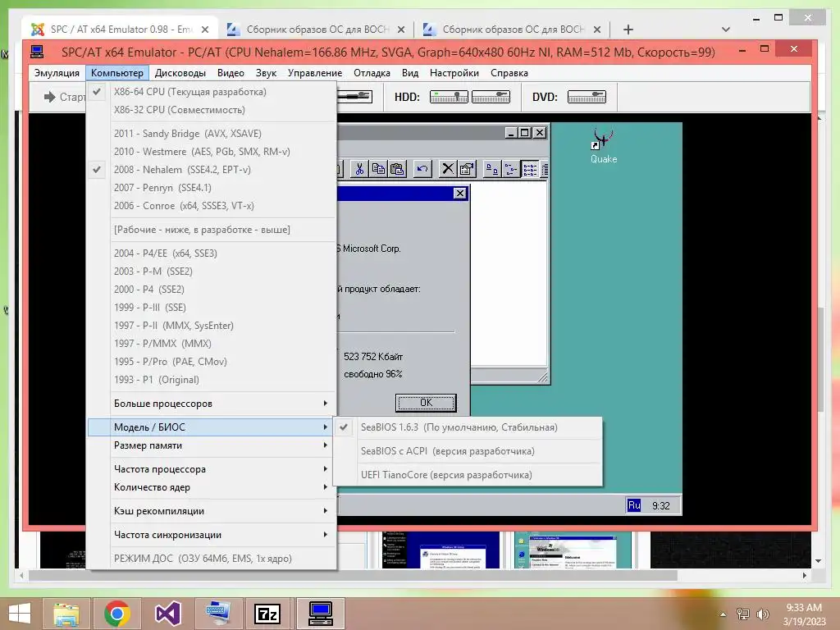Viewport: 840px width, 630px height.
Task: Choose 2006 - Conroe CPU model
Action: tap(212, 206)
